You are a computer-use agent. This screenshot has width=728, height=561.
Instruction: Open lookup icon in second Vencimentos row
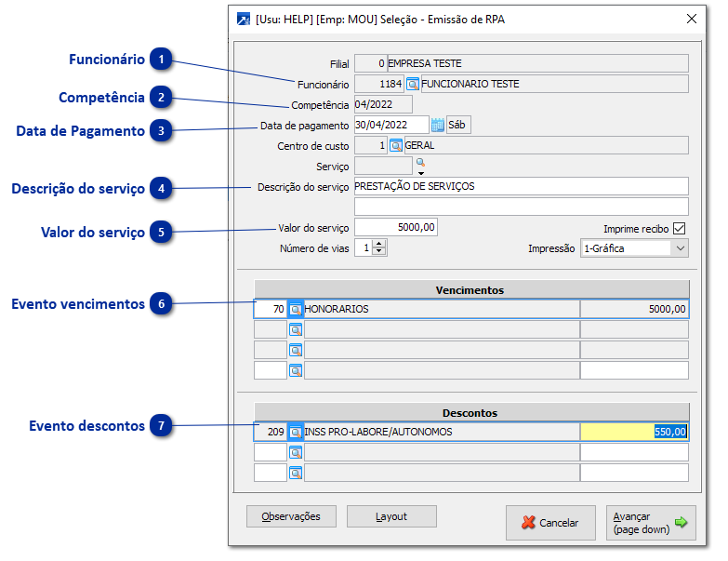[296, 329]
